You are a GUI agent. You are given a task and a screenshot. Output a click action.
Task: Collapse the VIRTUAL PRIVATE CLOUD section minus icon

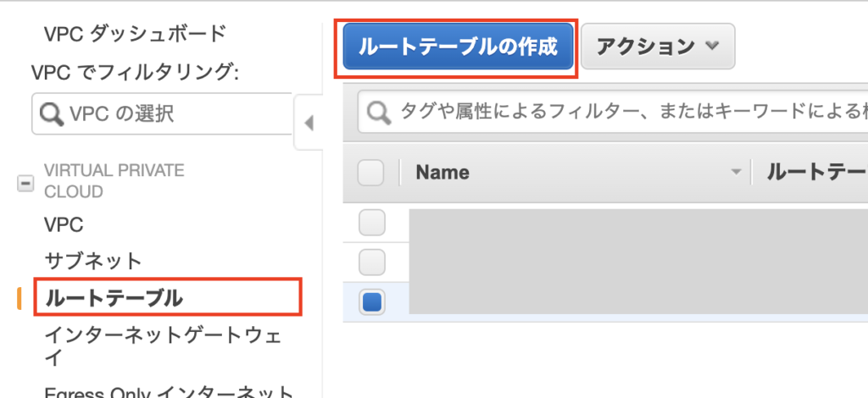click(25, 181)
